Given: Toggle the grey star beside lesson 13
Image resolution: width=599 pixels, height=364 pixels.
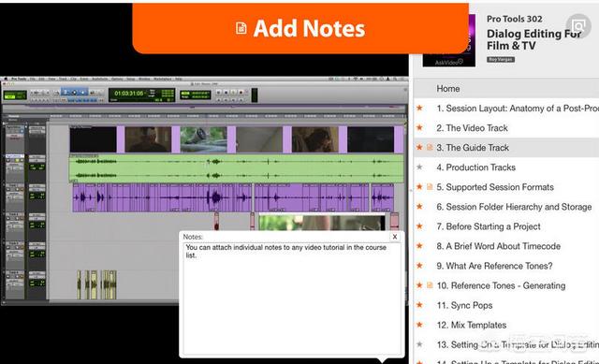Looking at the screenshot, I should 419,344.
